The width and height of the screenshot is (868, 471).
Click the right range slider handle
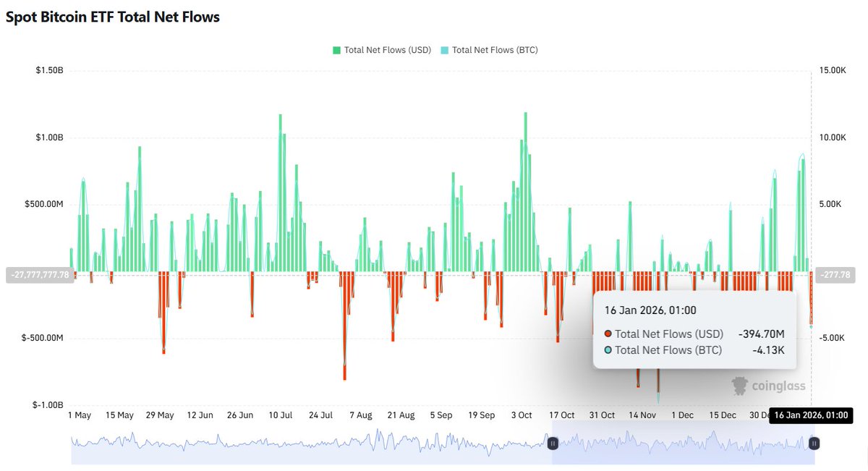tap(814, 443)
